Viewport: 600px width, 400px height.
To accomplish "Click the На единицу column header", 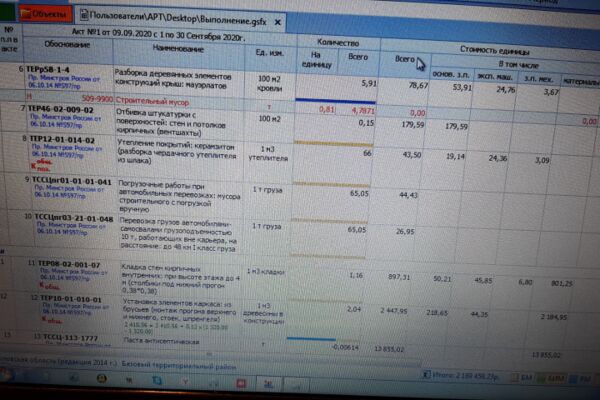I will (316, 60).
